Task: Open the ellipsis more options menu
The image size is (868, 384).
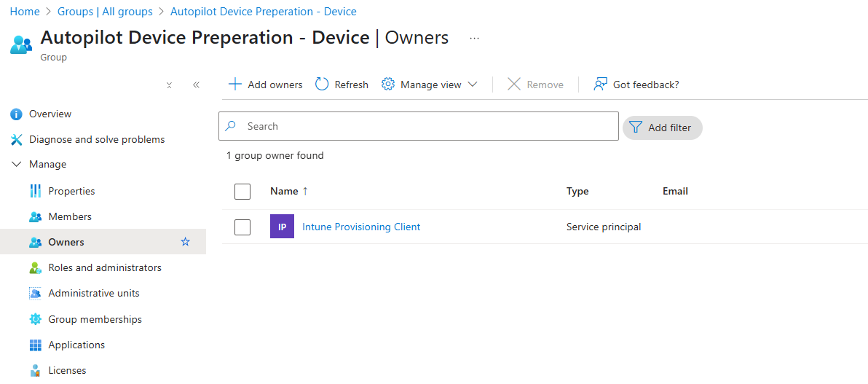Action: [474, 38]
